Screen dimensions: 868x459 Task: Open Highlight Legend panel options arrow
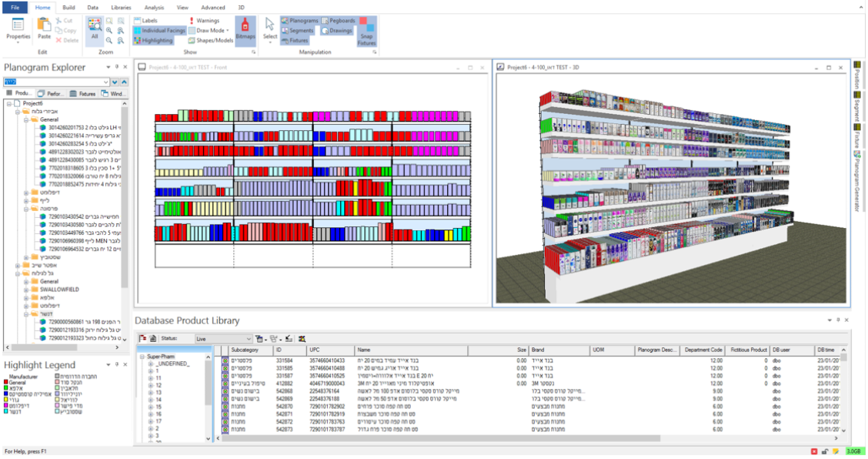point(108,365)
